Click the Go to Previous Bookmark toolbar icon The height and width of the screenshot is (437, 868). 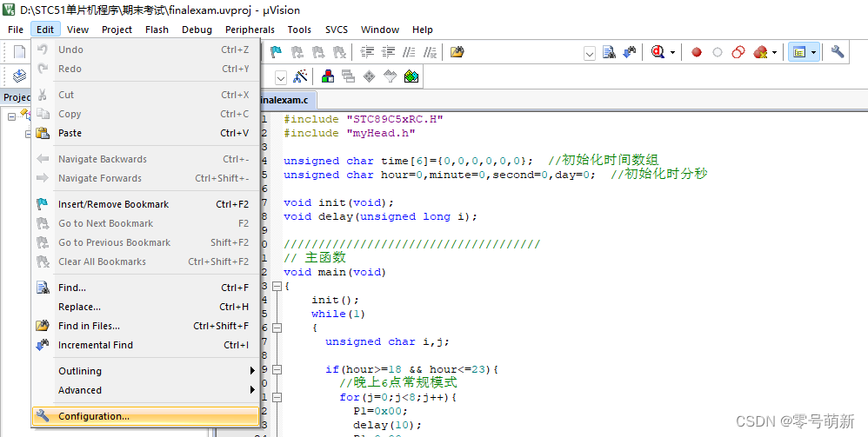pyautogui.click(x=297, y=52)
